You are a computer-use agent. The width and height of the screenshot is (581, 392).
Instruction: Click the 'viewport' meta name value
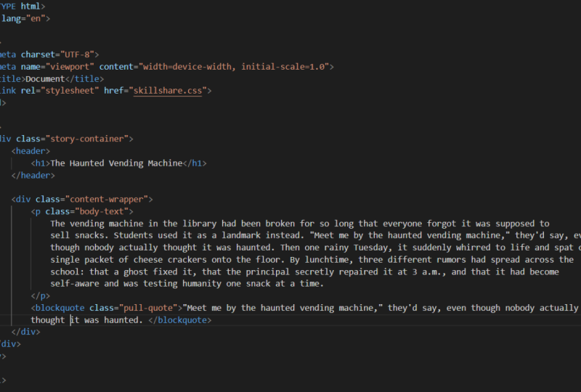[x=70, y=67]
